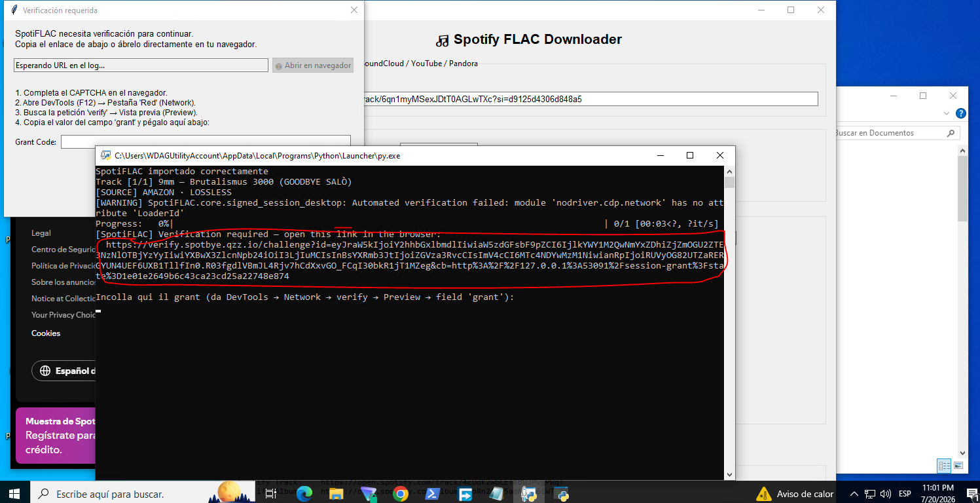Click the console line '[SOURCE] AMAZON · LOSSLESS'
This screenshot has width=980, height=503.
164,193
